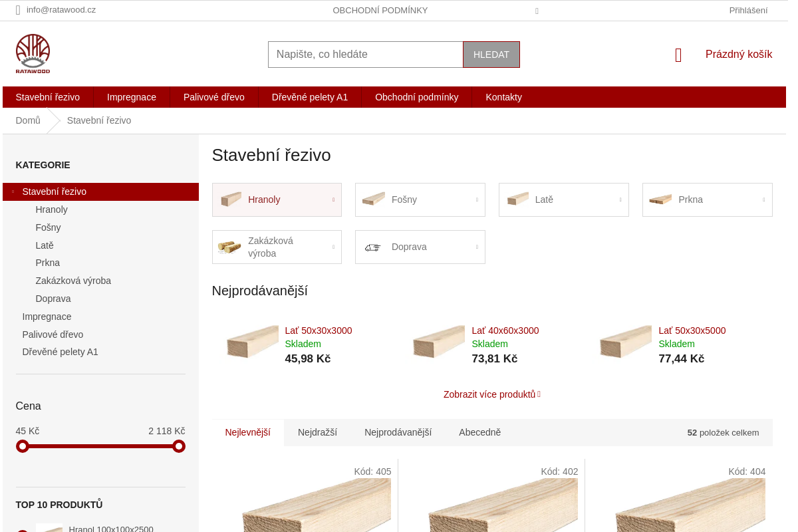Click the Ratawood logo
The height and width of the screenshot is (532, 798).
click(x=33, y=53)
